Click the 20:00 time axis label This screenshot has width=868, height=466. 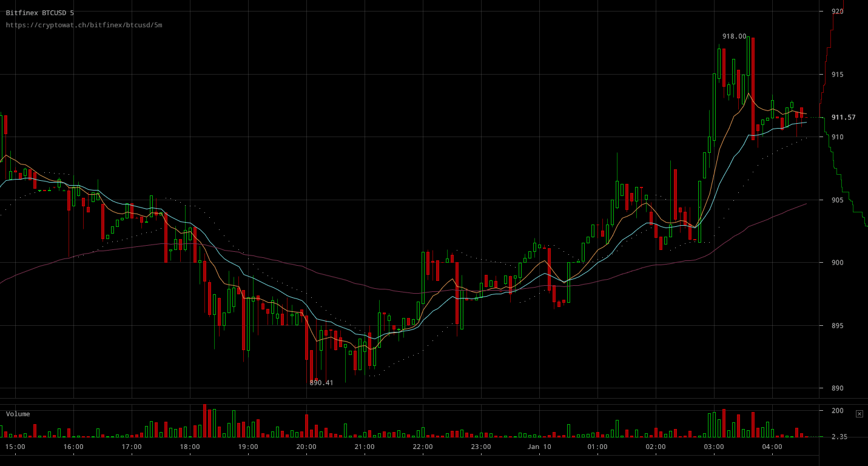tap(306, 447)
